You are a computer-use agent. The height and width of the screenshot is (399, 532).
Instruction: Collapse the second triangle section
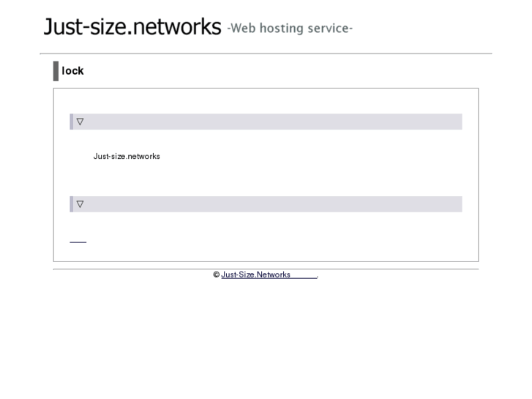pyautogui.click(x=80, y=204)
